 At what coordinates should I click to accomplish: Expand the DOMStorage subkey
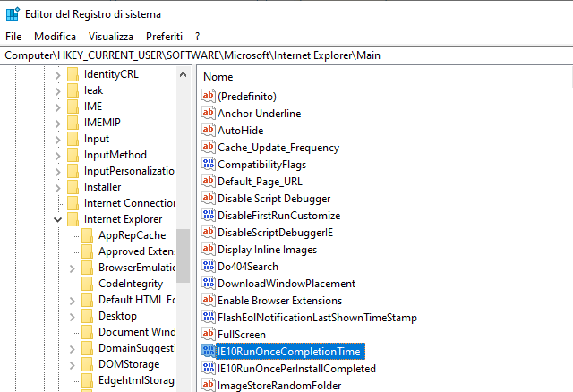(72, 364)
